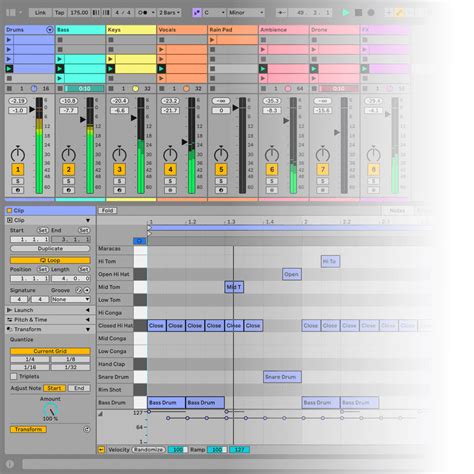Click the yellow velocity lane toggle icon
The image size is (474, 474).
(101, 450)
